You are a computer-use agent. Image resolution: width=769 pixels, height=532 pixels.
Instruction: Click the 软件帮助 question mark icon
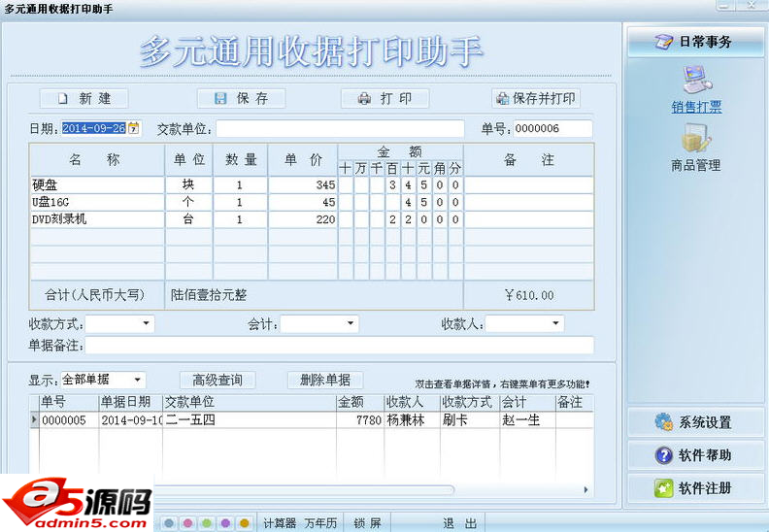663,455
